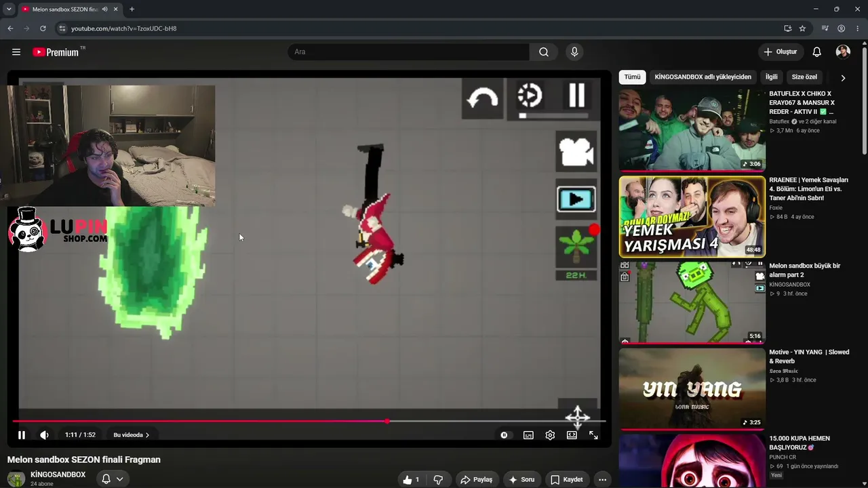The image size is (868, 488).
Task: Click the "24 abone" subscriber count
Action: point(41,484)
